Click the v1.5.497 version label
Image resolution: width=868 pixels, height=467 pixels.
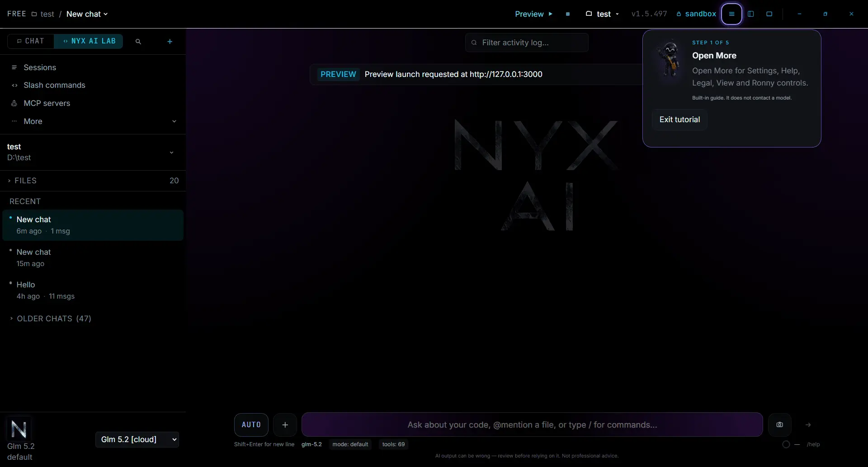coord(649,14)
